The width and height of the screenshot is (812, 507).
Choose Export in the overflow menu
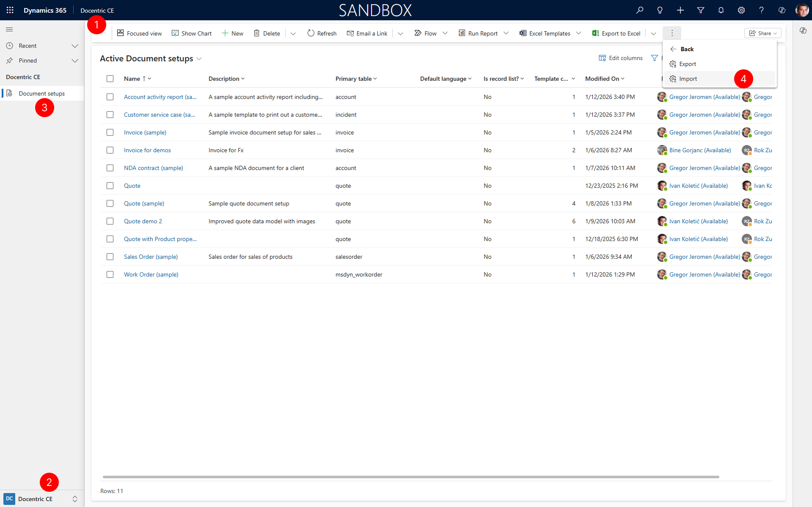tap(720, 64)
